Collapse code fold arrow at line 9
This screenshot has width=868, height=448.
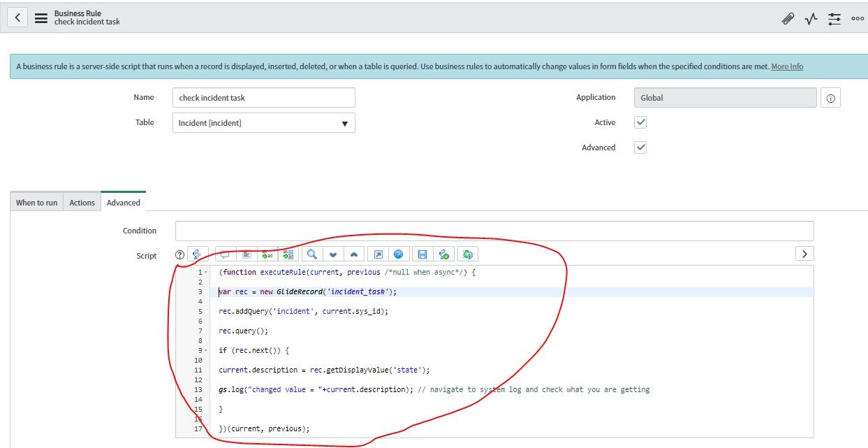point(206,351)
